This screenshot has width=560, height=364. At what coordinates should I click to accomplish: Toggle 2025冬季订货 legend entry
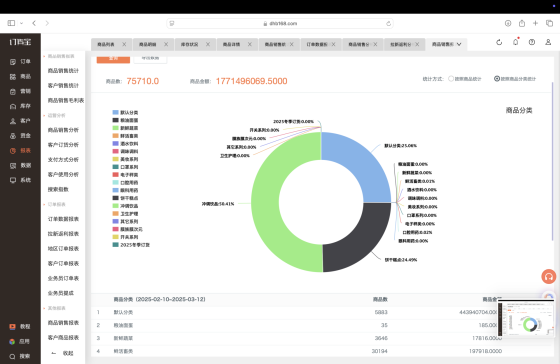(131, 245)
